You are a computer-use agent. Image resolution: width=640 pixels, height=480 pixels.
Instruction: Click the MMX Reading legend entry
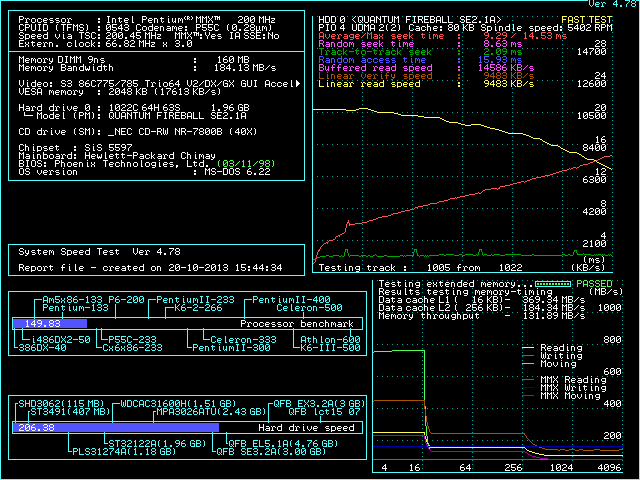(565, 380)
